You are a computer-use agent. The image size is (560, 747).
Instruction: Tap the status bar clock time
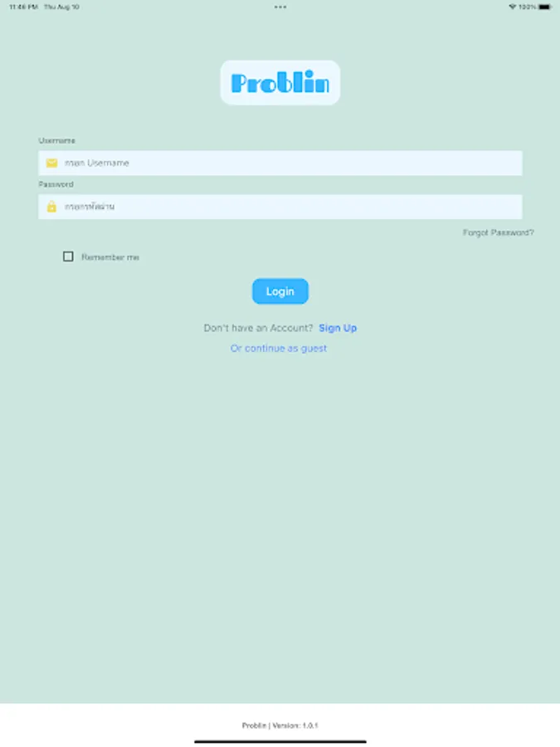coord(23,7)
